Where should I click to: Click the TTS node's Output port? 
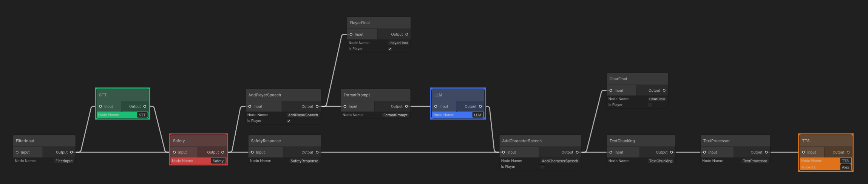[x=848, y=152]
